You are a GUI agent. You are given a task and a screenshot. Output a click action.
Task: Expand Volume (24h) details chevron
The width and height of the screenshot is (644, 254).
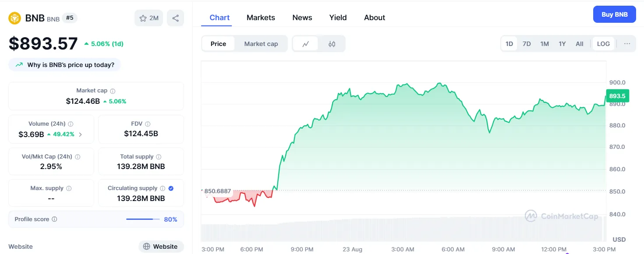pyautogui.click(x=80, y=134)
